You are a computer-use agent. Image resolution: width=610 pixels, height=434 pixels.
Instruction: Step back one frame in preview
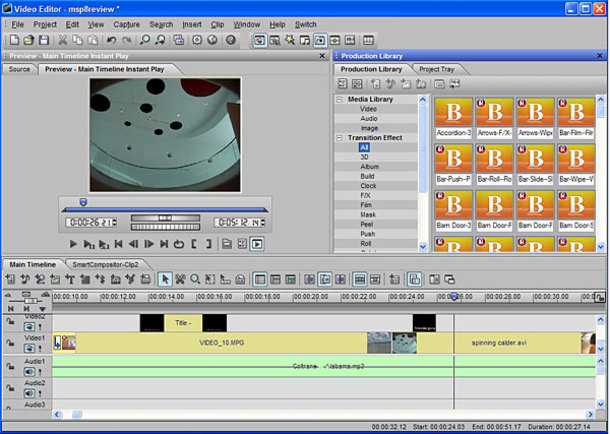133,244
